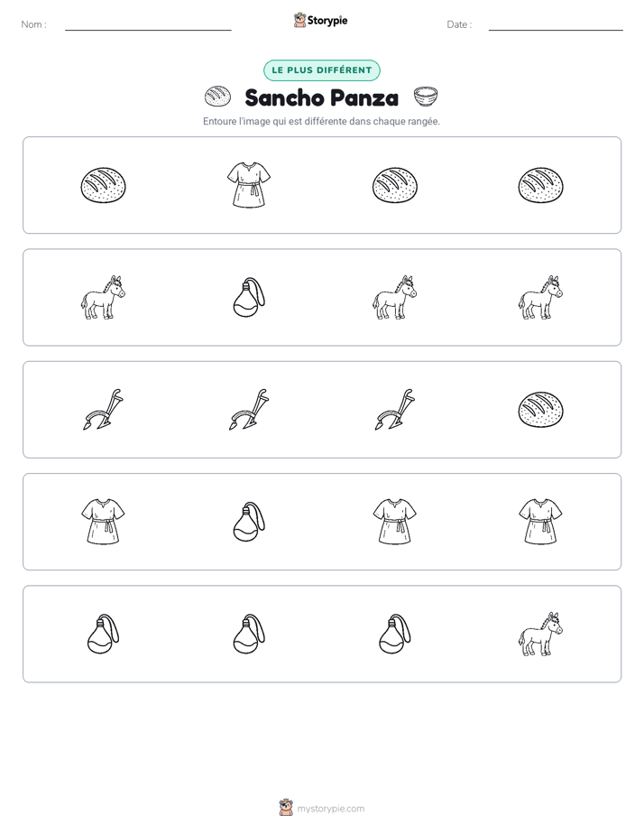Click the last donkey in the second row
The width and height of the screenshot is (644, 834).
pyautogui.click(x=540, y=297)
